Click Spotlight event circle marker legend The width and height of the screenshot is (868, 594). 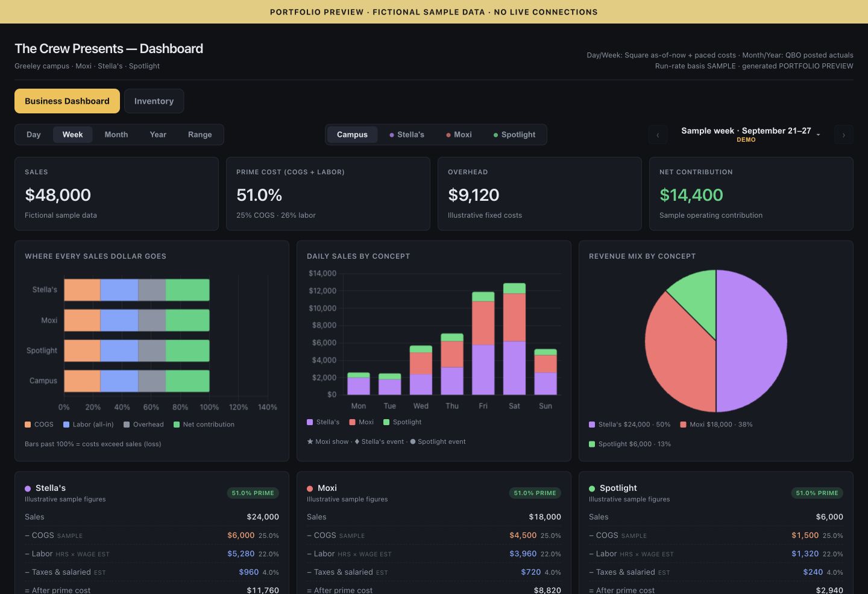(438, 441)
